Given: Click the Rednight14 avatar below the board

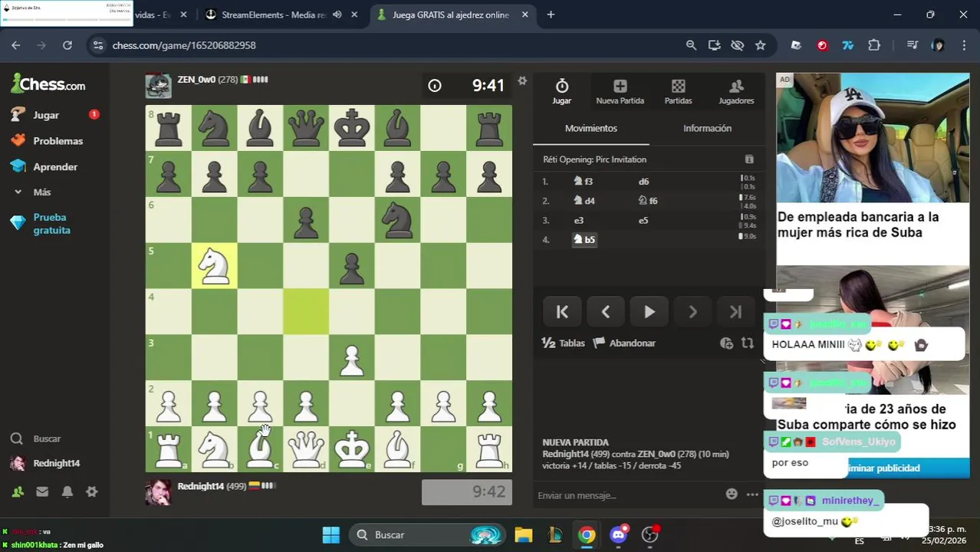Looking at the screenshot, I should click(159, 492).
